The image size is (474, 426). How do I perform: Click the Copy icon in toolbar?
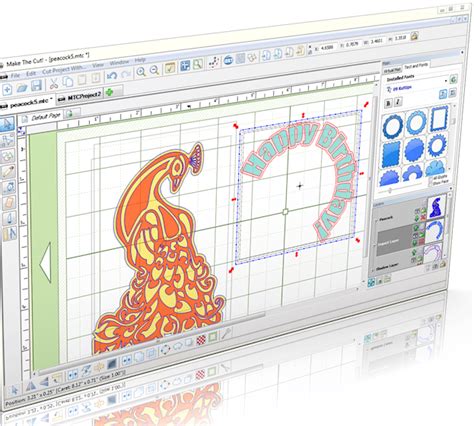(68, 81)
